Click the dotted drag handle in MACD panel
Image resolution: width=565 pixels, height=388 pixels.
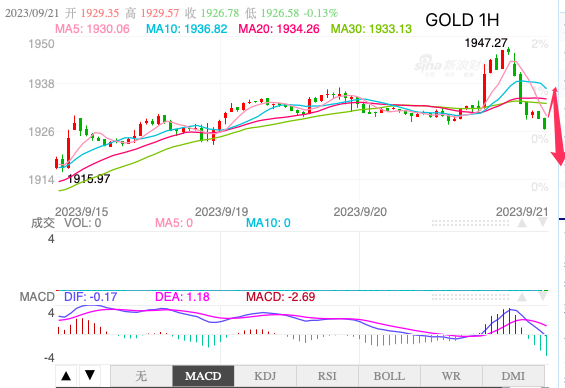pos(470,297)
